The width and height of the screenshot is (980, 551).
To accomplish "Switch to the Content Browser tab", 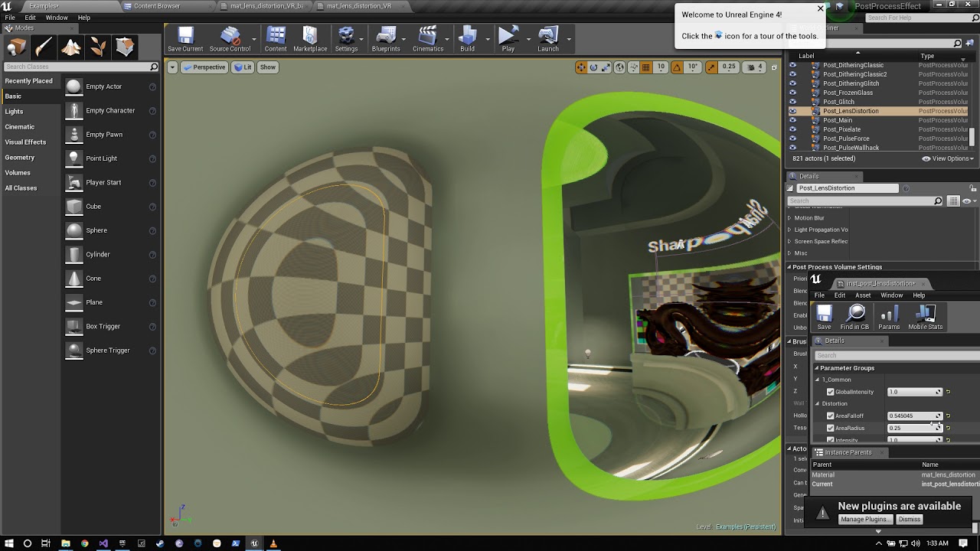I will click(156, 6).
